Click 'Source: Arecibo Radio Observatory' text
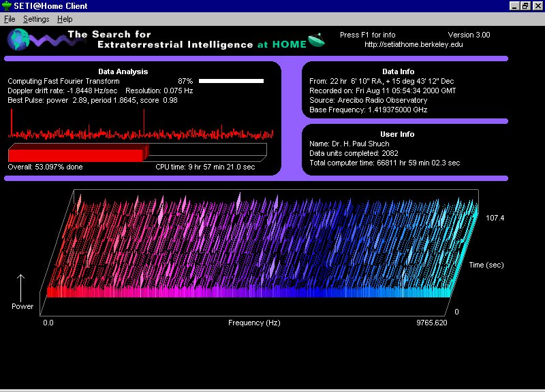Screen dimensions: 545x392 pyautogui.click(x=368, y=100)
